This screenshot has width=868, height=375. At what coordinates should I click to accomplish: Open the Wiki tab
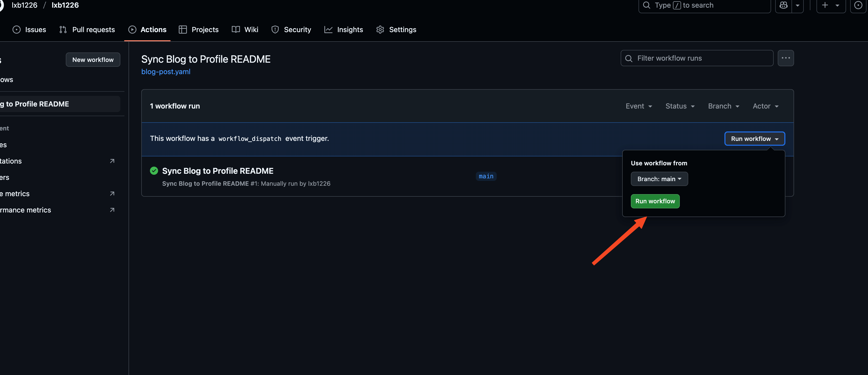point(245,30)
